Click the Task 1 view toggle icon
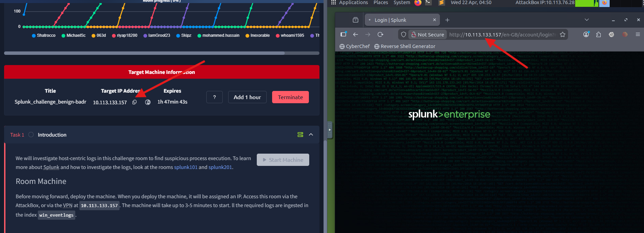The image size is (644, 233). [x=300, y=135]
